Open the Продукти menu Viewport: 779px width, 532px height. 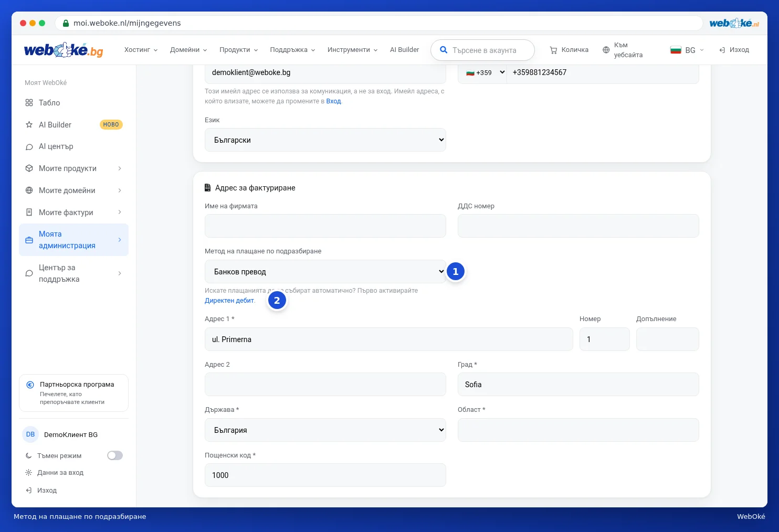tap(239, 50)
